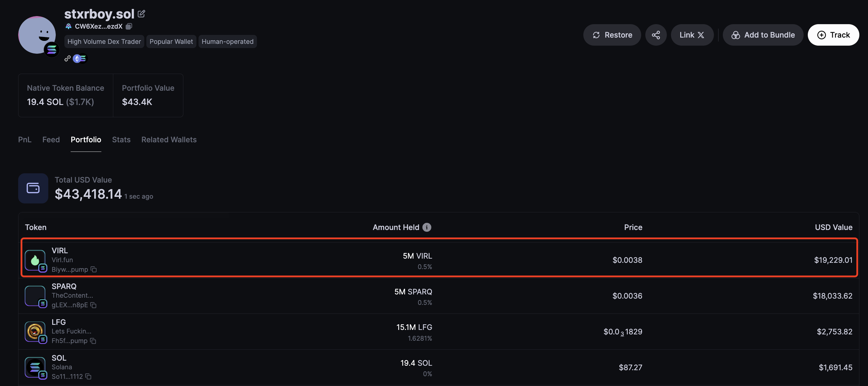Viewport: 868px width, 386px height.
Task: Click the share icon button
Action: [x=656, y=35]
